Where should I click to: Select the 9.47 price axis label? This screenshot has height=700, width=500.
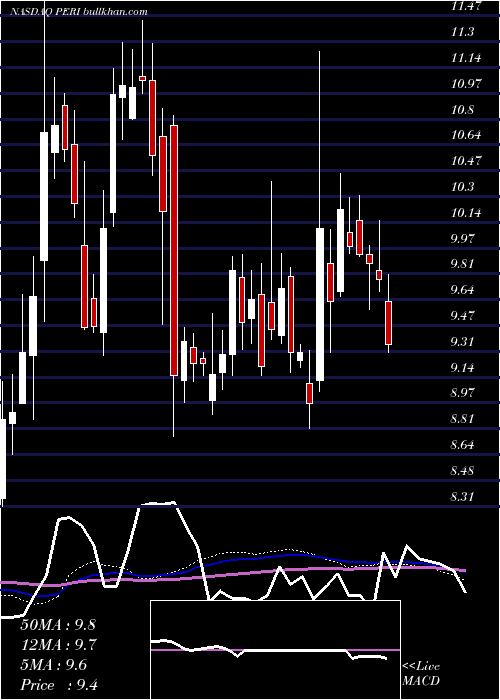pyautogui.click(x=464, y=316)
